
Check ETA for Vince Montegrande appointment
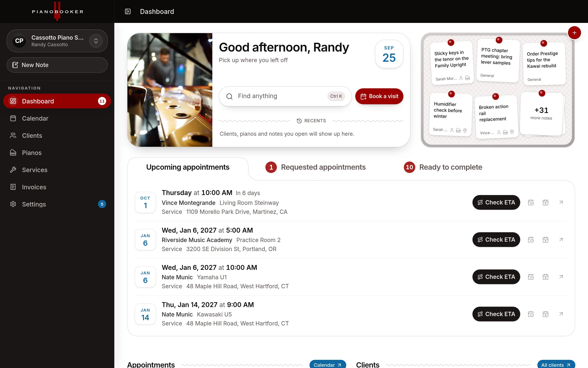(x=496, y=202)
